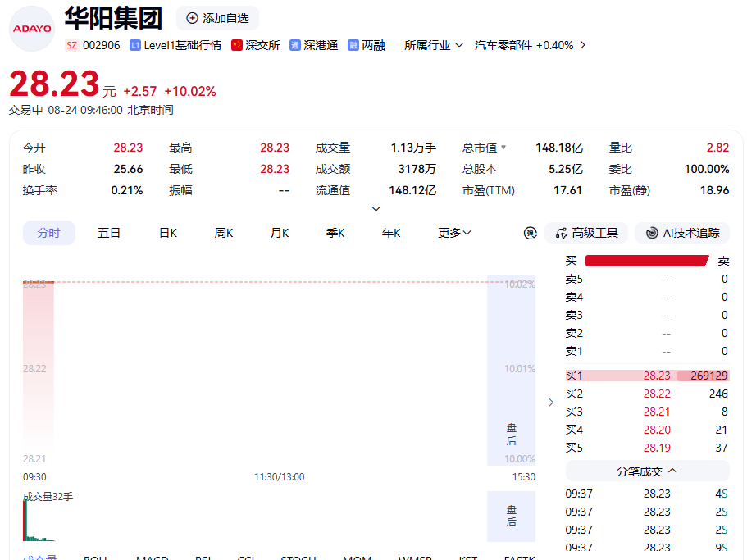
Task: Click the SZ market badge icon
Action: (71, 45)
